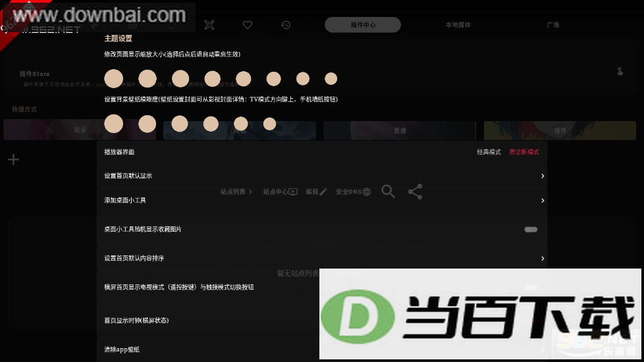
Task: Open favorites with the heart icon
Action: point(247,25)
